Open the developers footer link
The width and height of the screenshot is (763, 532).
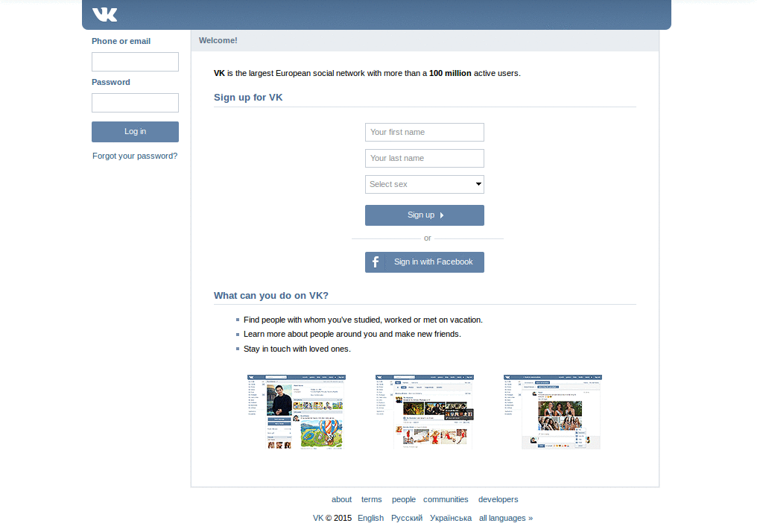[x=498, y=499]
